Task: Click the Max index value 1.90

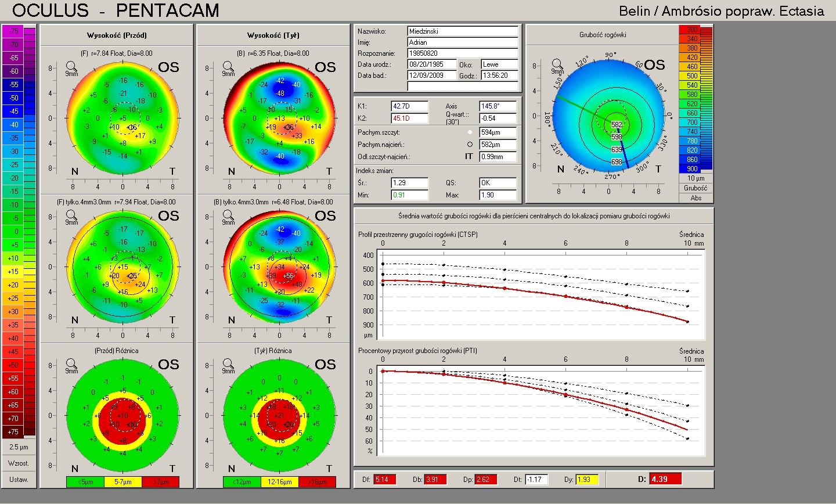Action: [x=498, y=195]
